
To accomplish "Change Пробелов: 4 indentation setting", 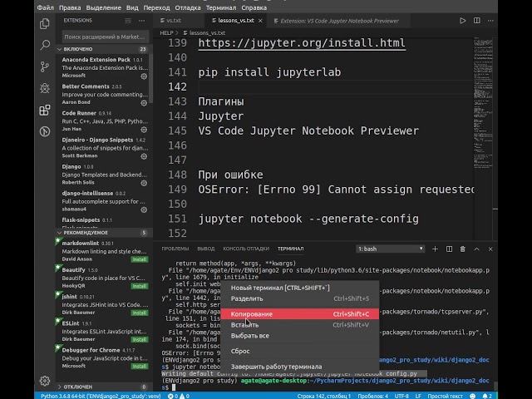I will (x=372, y=396).
